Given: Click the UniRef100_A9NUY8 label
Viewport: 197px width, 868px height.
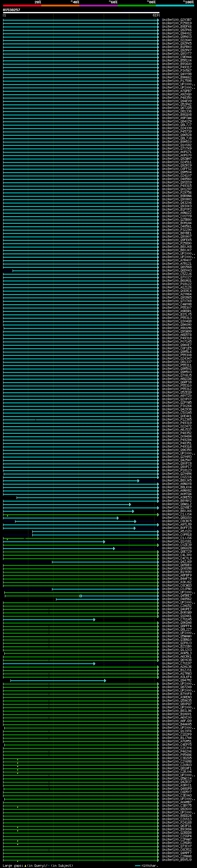Looking at the screenshot, I should coord(177,484).
